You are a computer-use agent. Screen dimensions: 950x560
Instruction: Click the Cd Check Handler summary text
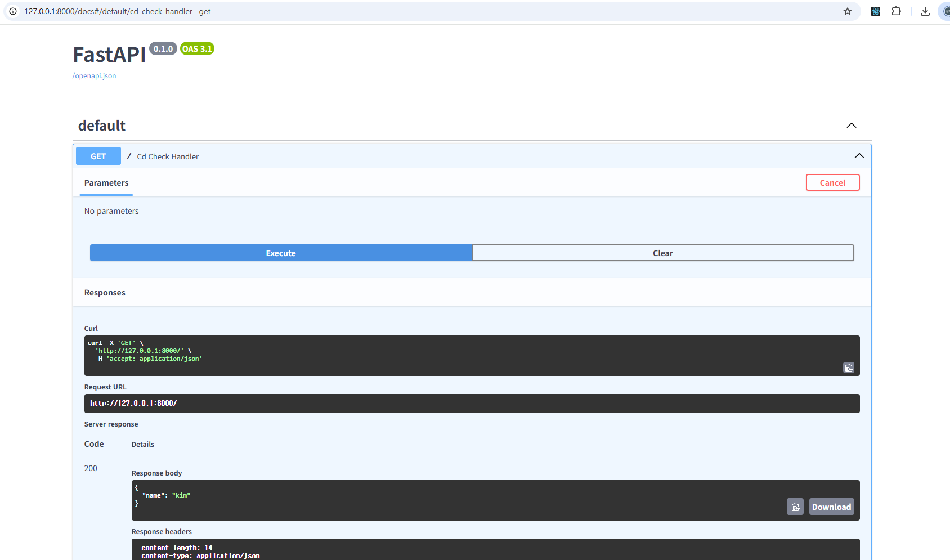click(x=168, y=156)
